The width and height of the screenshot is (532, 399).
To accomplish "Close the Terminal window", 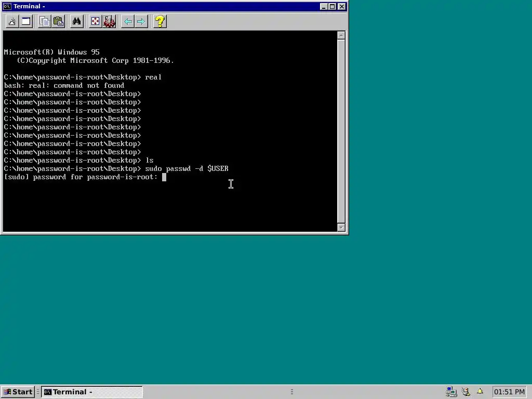I will [342, 6].
